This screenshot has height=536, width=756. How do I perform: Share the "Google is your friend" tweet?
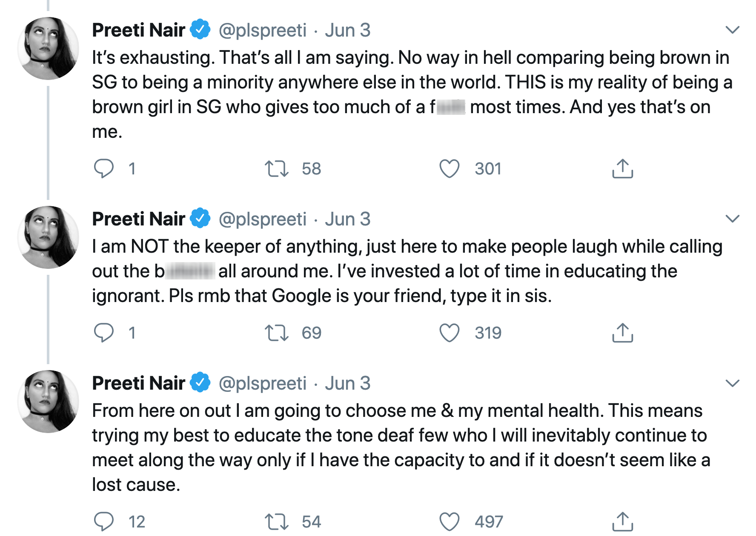click(622, 333)
